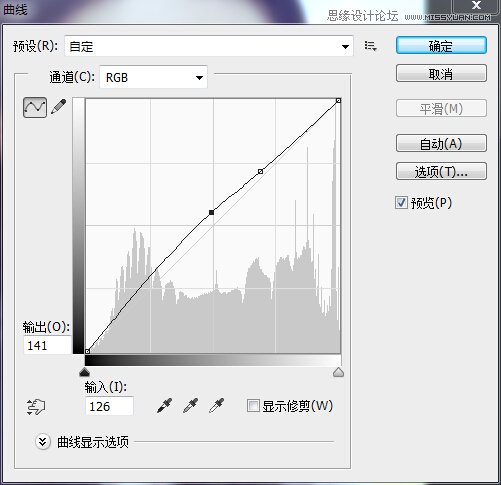Screen dimensions: 501x485
Task: Click the 输入(I) input field showing 126
Action: coord(109,406)
